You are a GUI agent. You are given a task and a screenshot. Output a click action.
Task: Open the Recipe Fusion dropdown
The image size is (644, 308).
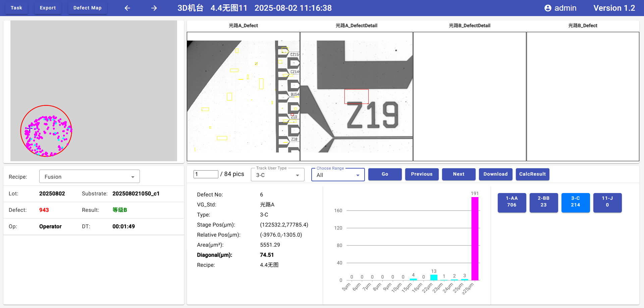pos(89,177)
